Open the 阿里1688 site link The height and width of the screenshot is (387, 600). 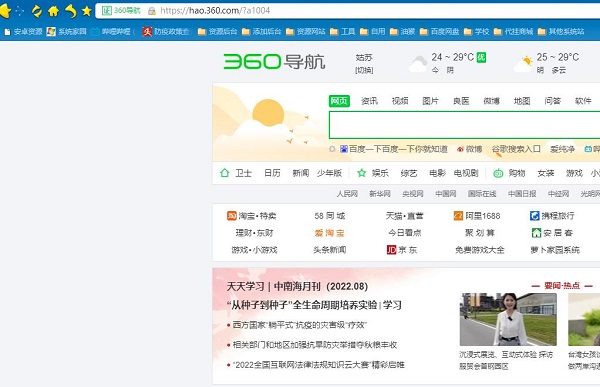pyautogui.click(x=477, y=216)
